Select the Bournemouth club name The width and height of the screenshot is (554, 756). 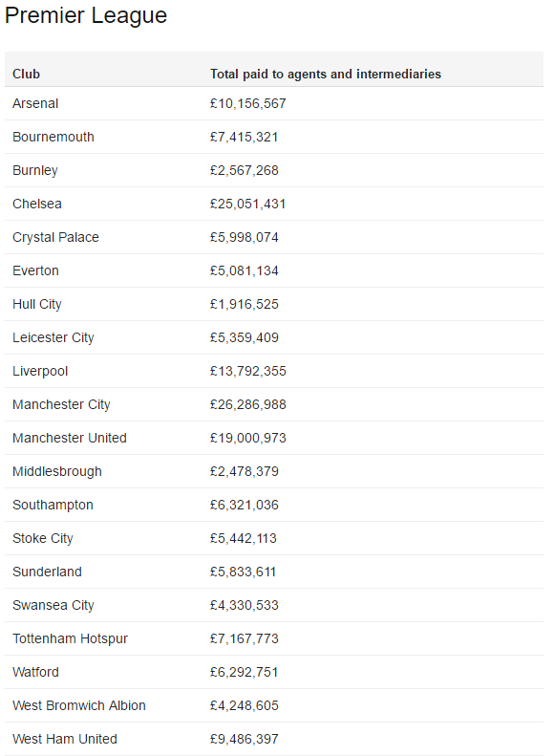(x=53, y=137)
